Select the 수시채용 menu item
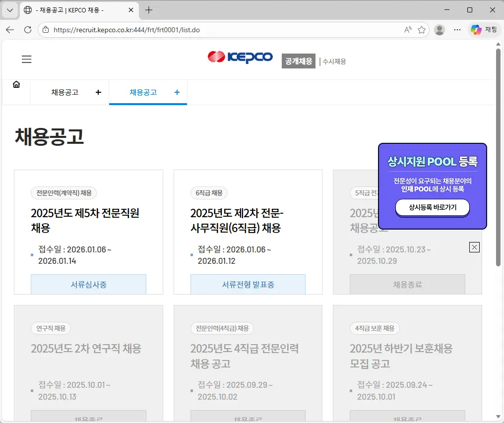 (334, 60)
